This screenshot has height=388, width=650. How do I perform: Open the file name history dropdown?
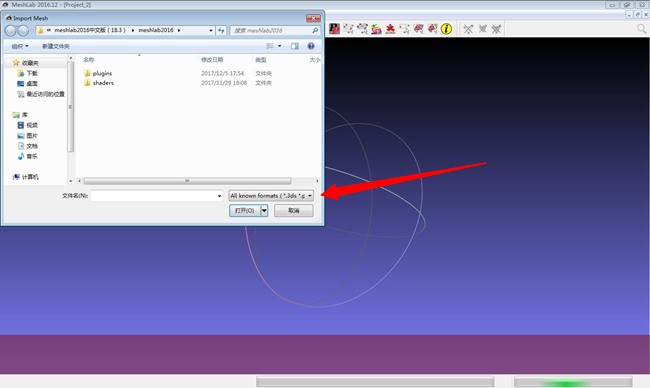click(x=219, y=196)
